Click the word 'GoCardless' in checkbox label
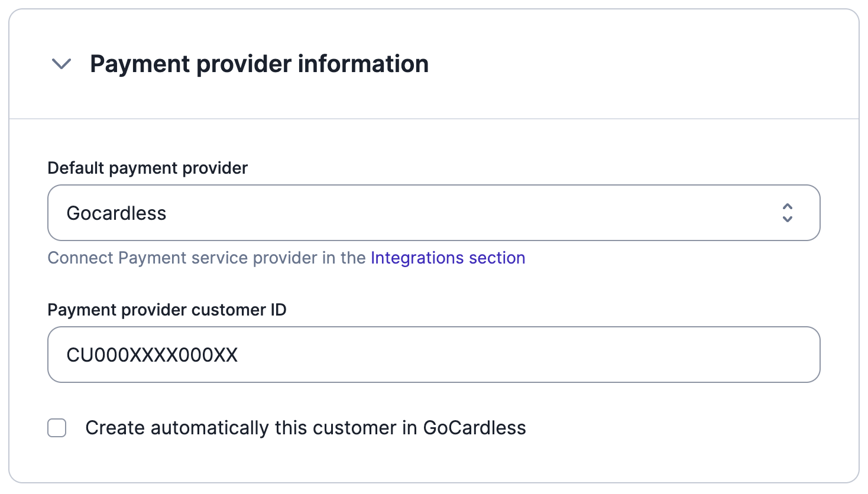The image size is (868, 494). 474,428
